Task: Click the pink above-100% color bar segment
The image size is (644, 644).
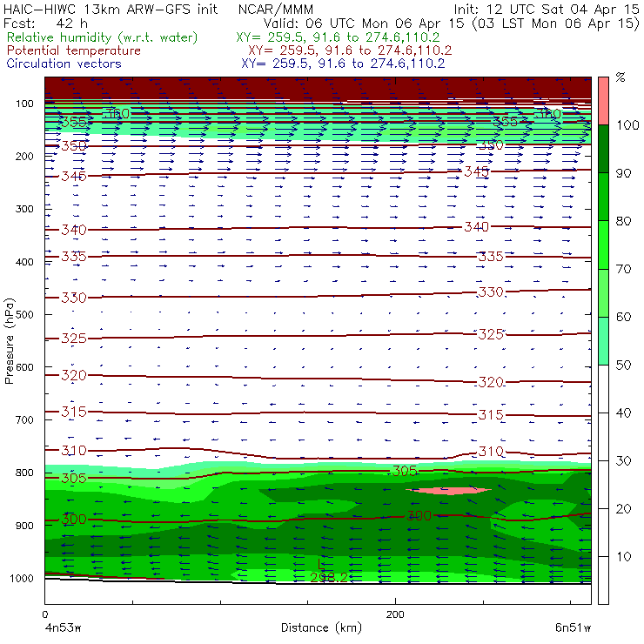Action: click(603, 101)
